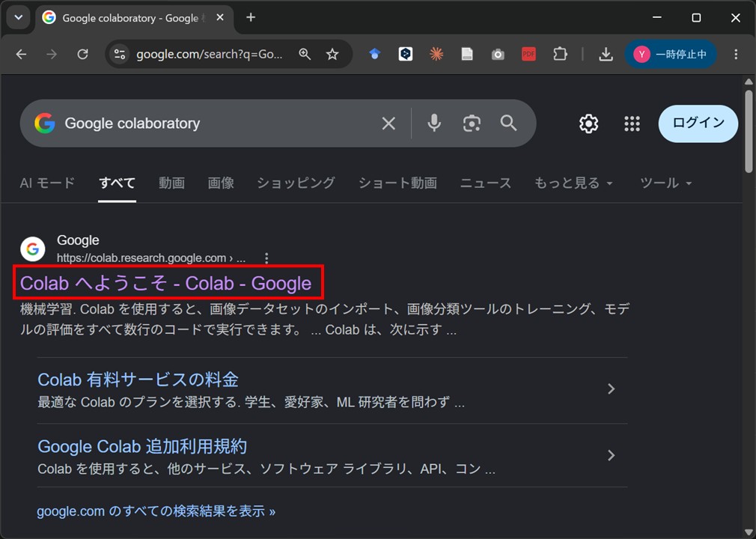Start voice search with microphone
The height and width of the screenshot is (539, 756).
pyautogui.click(x=434, y=124)
